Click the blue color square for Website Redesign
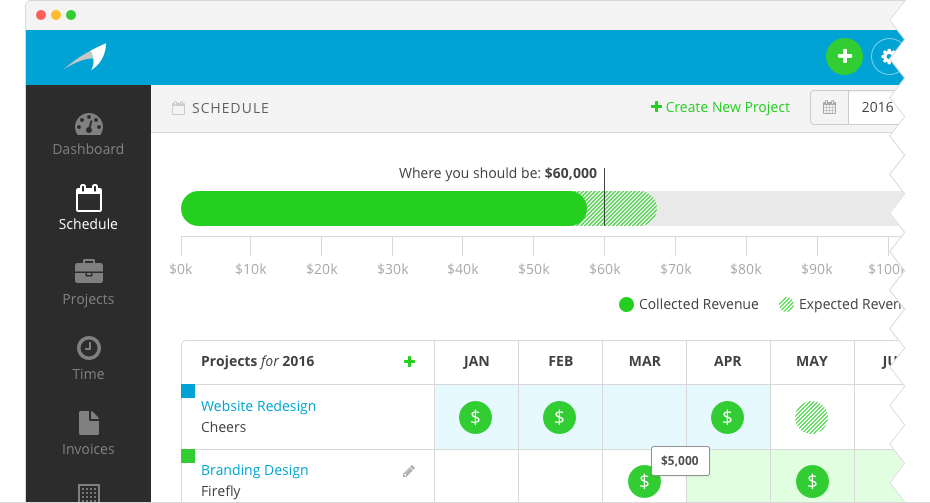This screenshot has height=503, width=930. [188, 391]
